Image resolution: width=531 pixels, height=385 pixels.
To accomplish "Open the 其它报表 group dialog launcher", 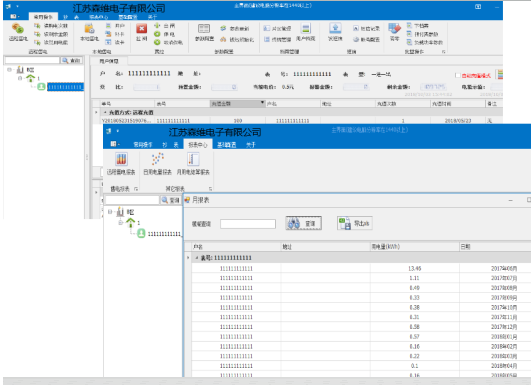I will 210,189.
